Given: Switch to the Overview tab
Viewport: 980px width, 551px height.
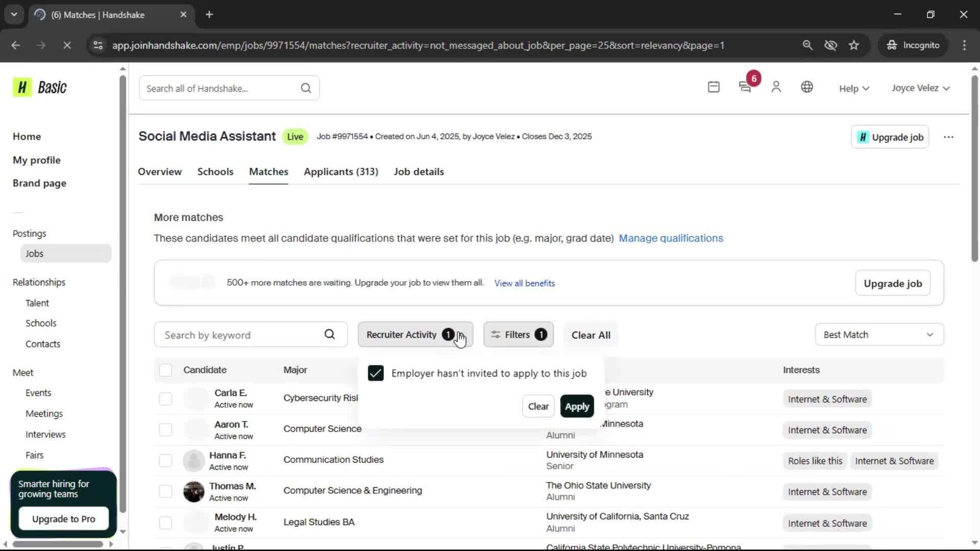Looking at the screenshot, I should (160, 172).
